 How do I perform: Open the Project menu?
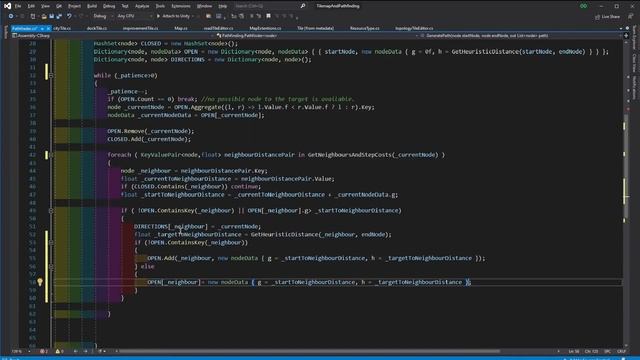tap(74, 6)
